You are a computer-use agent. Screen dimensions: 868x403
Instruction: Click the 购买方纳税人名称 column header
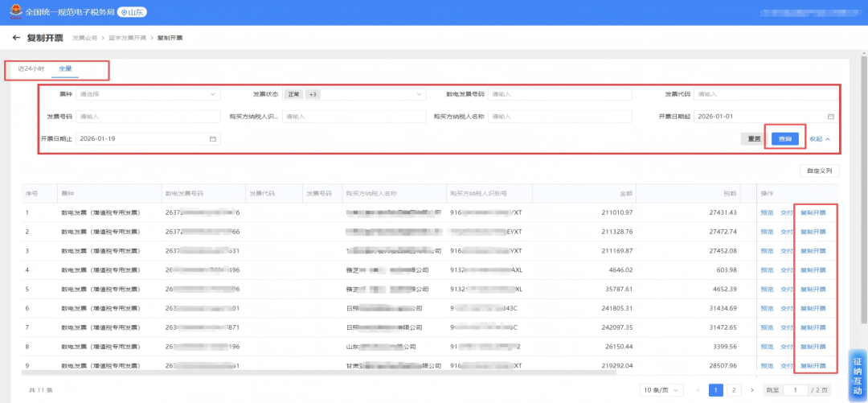(x=393, y=194)
